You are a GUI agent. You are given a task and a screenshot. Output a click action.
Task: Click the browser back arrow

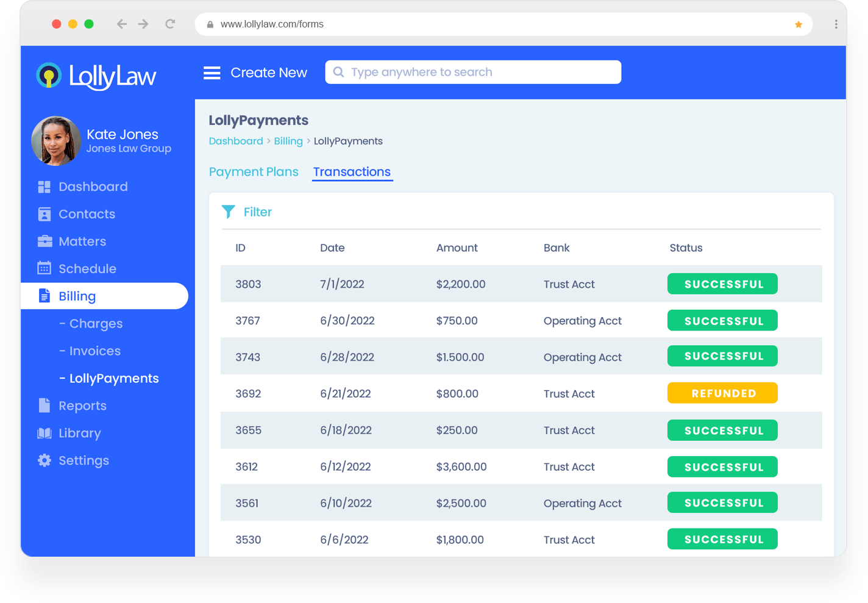point(122,24)
